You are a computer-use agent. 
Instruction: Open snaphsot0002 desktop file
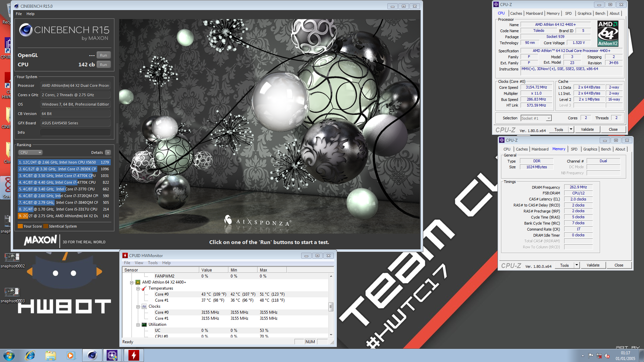[12, 261]
